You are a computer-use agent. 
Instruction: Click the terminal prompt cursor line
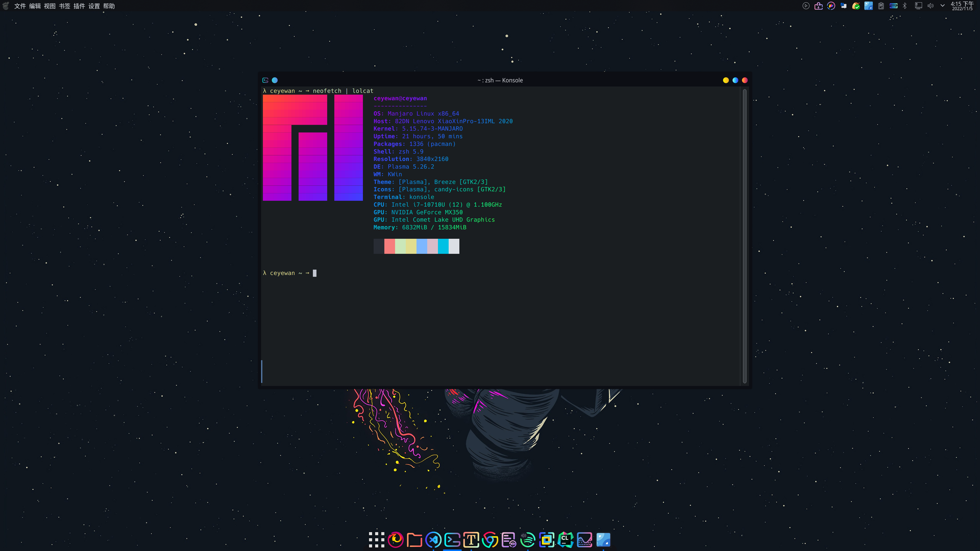click(x=289, y=273)
